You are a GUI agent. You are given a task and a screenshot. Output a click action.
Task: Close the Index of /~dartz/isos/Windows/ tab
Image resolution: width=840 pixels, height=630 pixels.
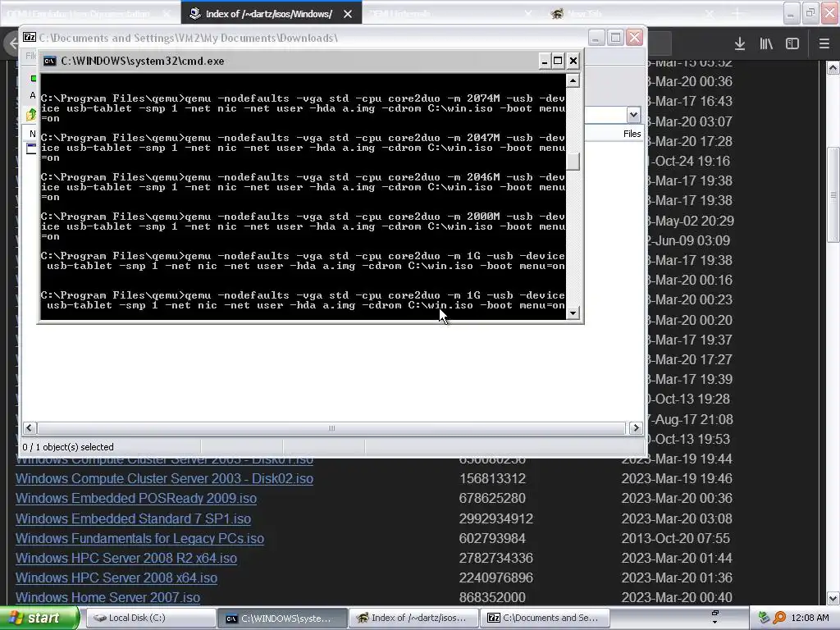(x=348, y=14)
